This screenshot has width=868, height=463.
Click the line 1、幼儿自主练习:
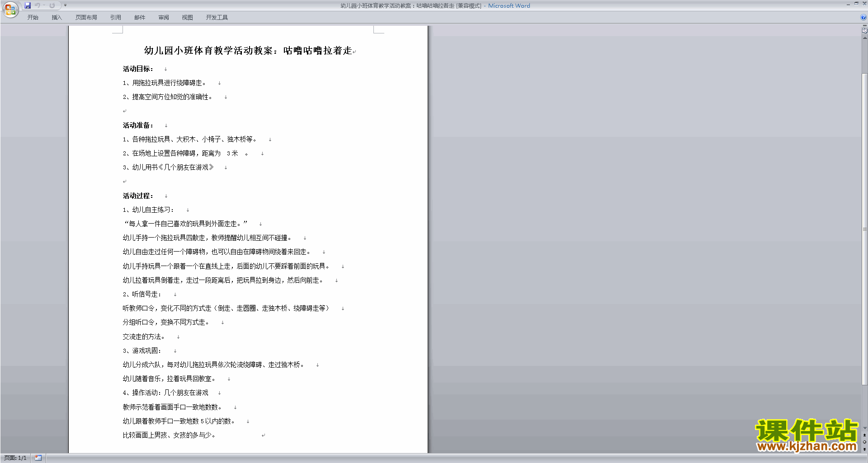click(x=148, y=210)
